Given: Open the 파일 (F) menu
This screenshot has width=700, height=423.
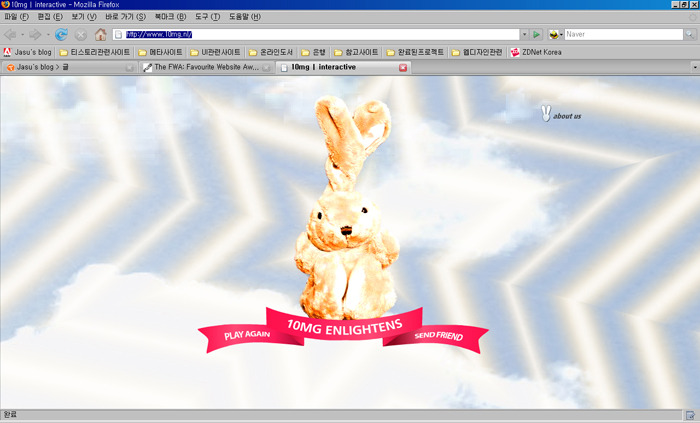Looking at the screenshot, I should pyautogui.click(x=16, y=17).
